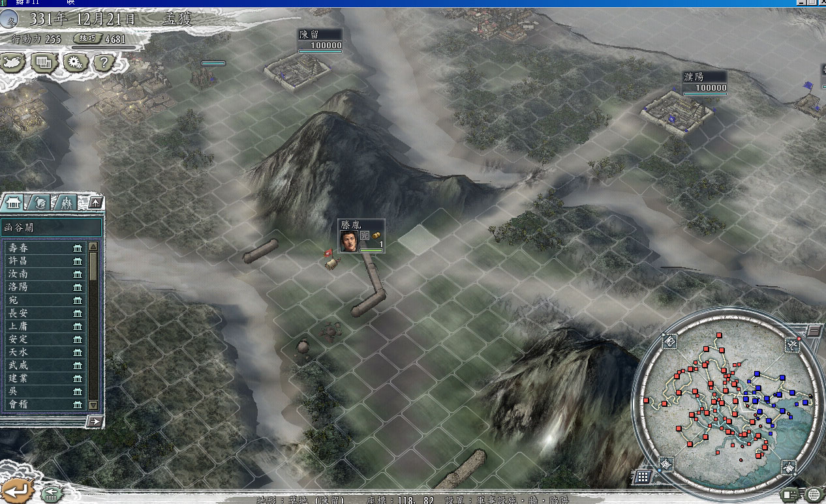This screenshot has height=504, width=826.
Task: Click the info panel toggle icon bottom right
Action: point(791,494)
